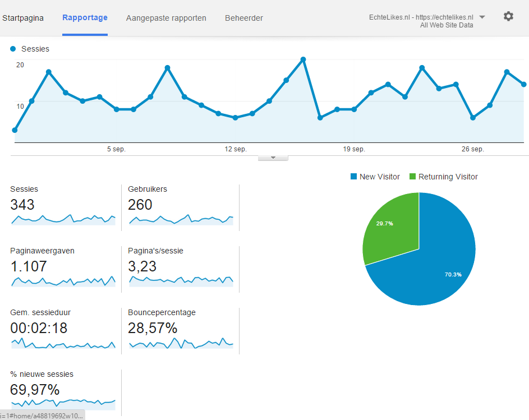
Task: Click the Gem. sessieduur sparkline chart
Action: [x=63, y=343]
